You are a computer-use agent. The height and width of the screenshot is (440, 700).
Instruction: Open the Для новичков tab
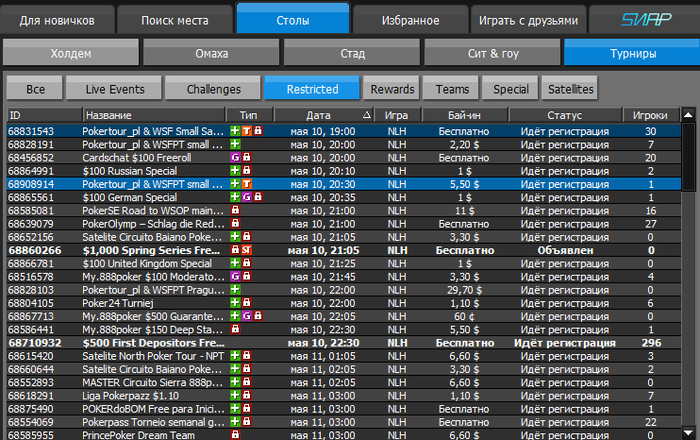57,20
